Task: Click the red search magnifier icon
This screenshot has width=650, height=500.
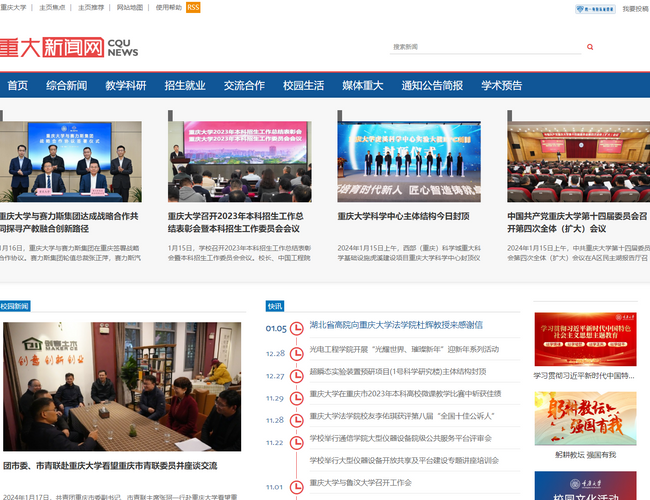Action: [590, 47]
